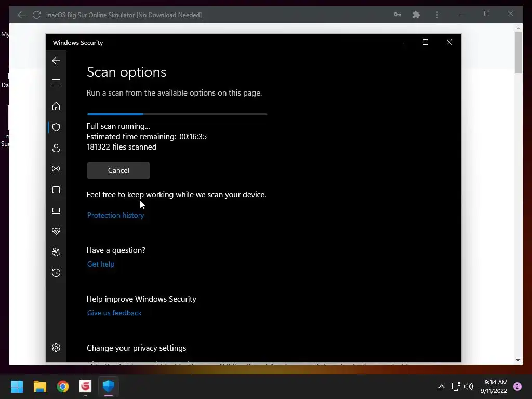This screenshot has height=399, width=532.
Task: Click the 'Change your privacy settings' heading
Action: [137, 348]
